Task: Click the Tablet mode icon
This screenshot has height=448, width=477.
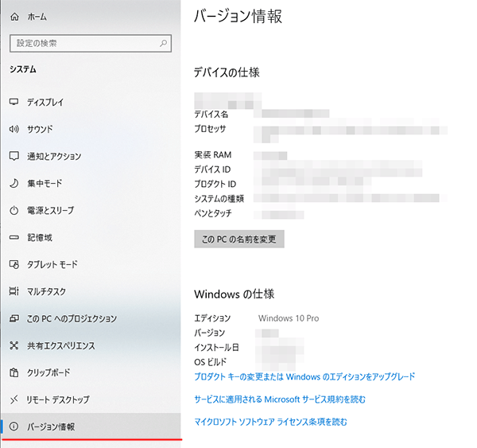Action: [14, 264]
